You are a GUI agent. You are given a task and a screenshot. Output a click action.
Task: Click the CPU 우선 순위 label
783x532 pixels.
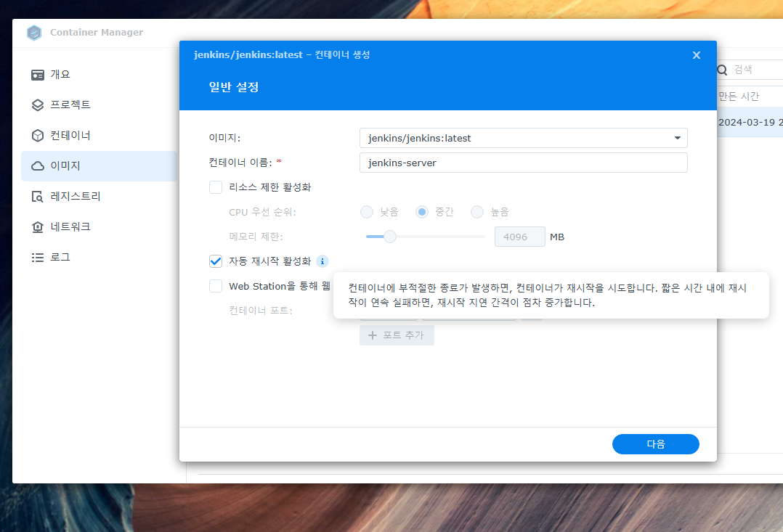point(262,212)
